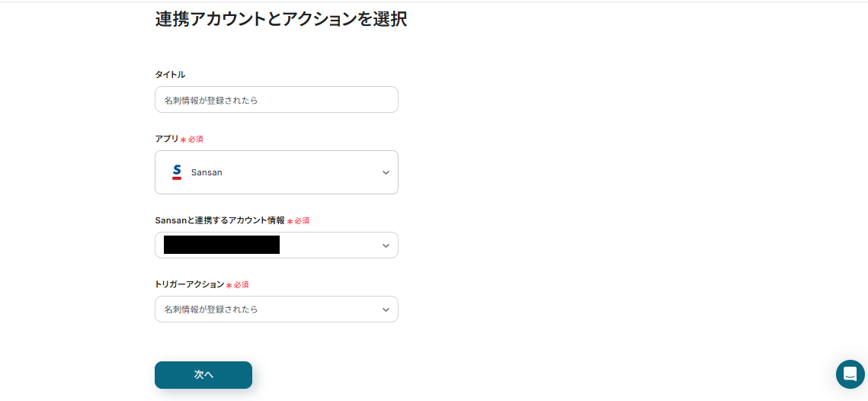The image size is (868, 401).
Task: Click the アプリ field label
Action: pos(166,139)
